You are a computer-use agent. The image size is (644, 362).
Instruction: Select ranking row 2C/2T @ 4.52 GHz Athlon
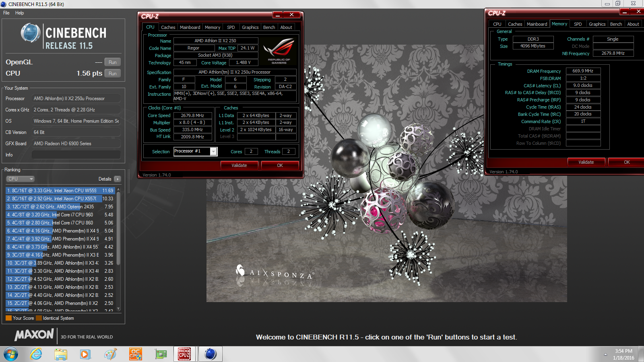(60, 279)
